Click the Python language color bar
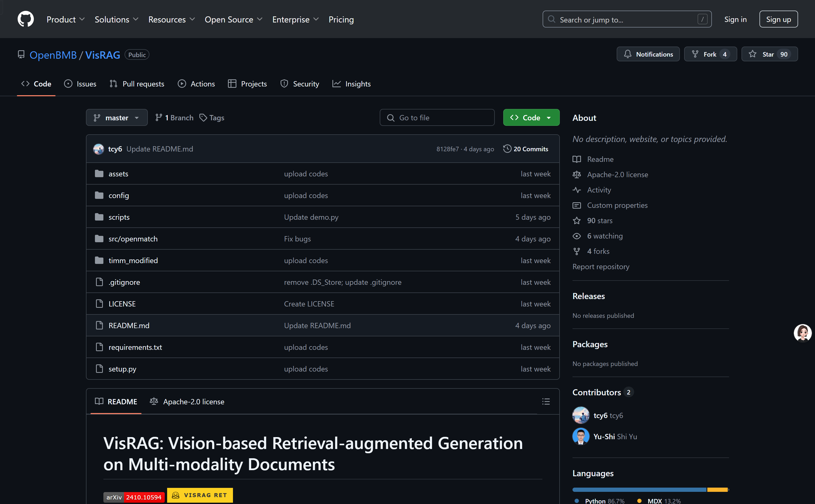The width and height of the screenshot is (815, 504). [639, 490]
